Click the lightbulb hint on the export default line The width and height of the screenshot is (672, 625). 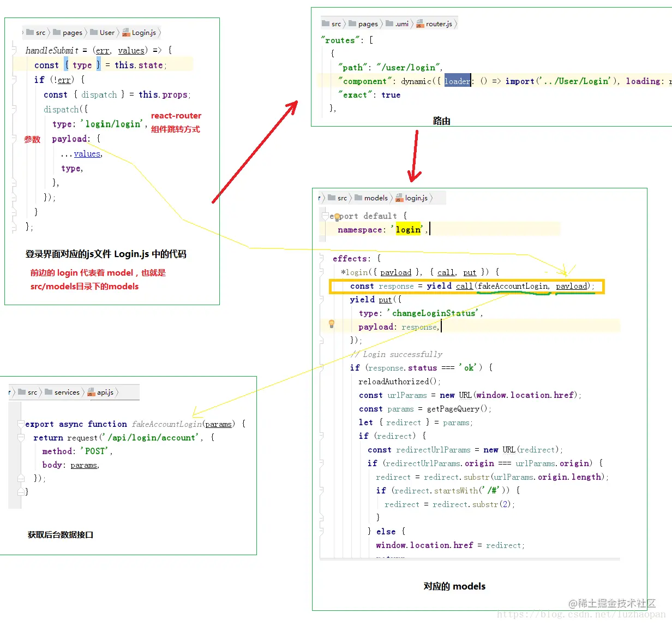[337, 217]
